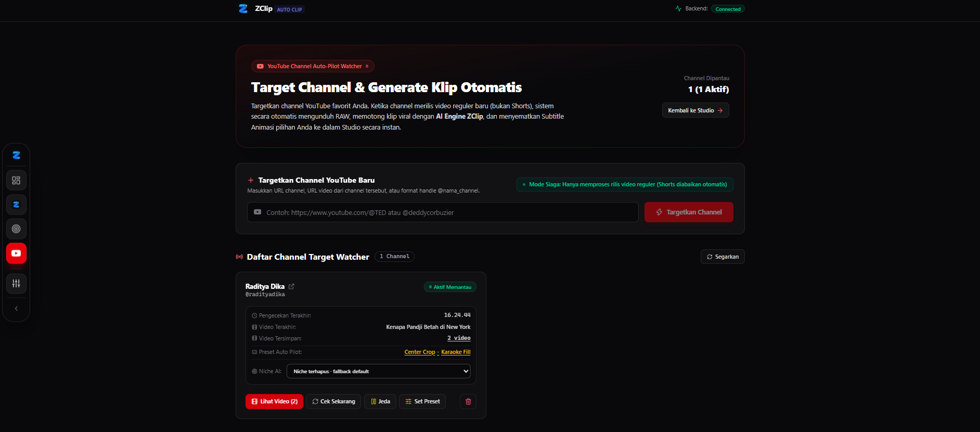
Task: Click the Aktif Memantau status badge
Action: [450, 287]
